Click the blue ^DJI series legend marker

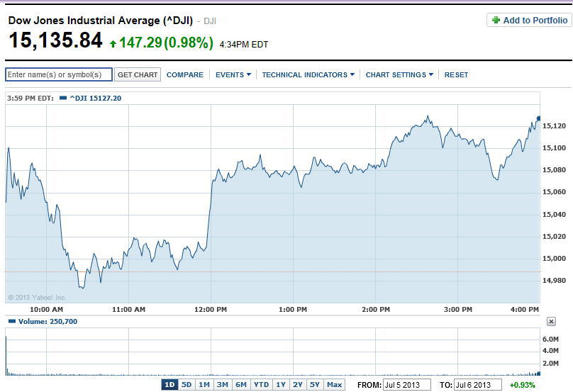(63, 98)
